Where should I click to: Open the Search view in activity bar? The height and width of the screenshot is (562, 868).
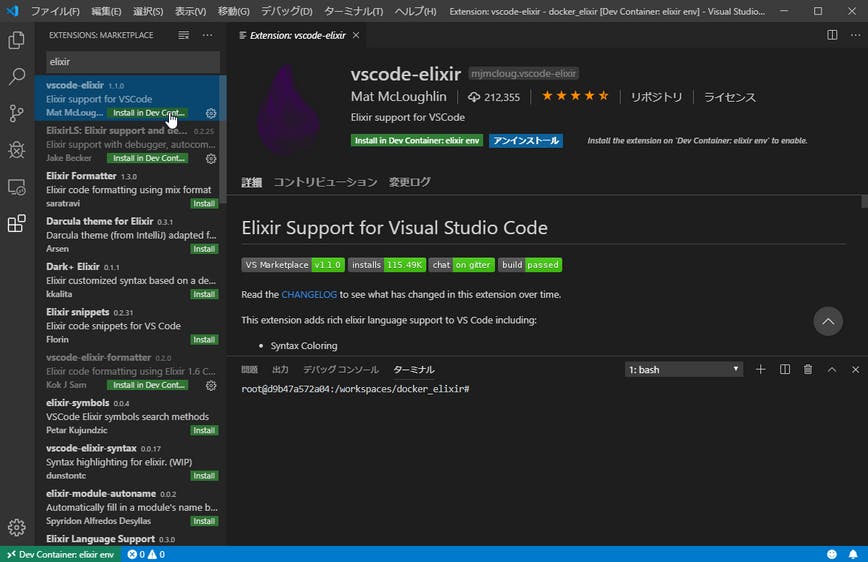click(x=17, y=76)
